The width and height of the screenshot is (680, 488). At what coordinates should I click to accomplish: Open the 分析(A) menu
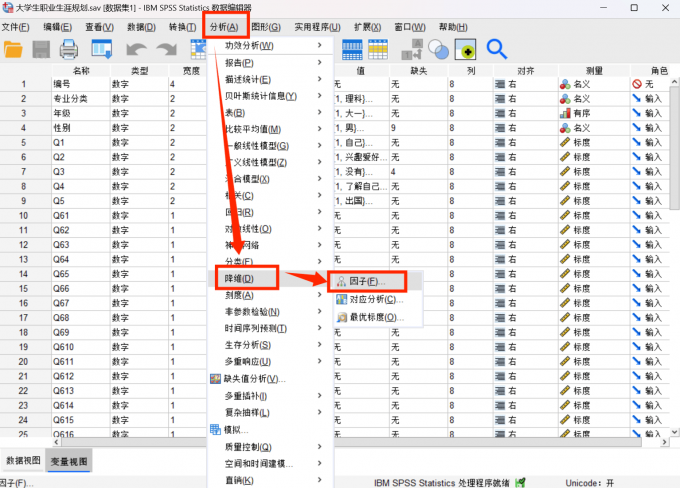[224, 27]
